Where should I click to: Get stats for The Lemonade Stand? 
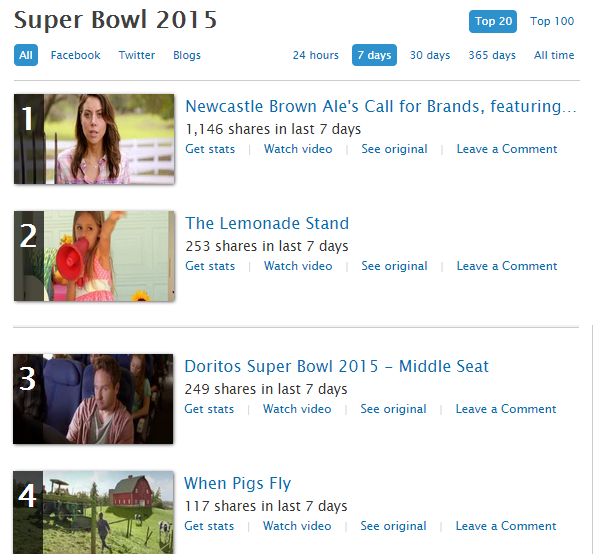[210, 266]
